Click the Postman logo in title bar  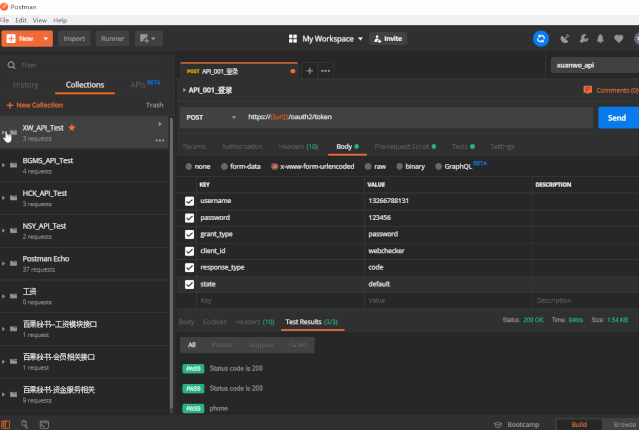[x=4, y=7]
